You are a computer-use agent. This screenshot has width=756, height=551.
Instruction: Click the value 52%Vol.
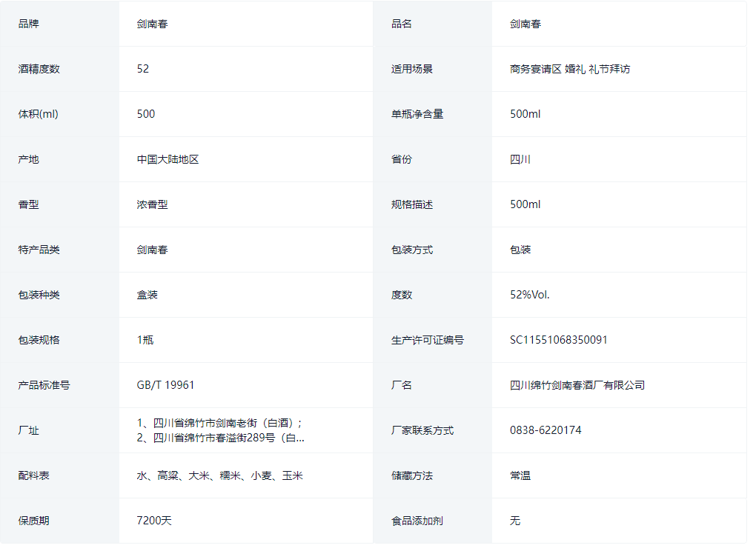point(529,295)
